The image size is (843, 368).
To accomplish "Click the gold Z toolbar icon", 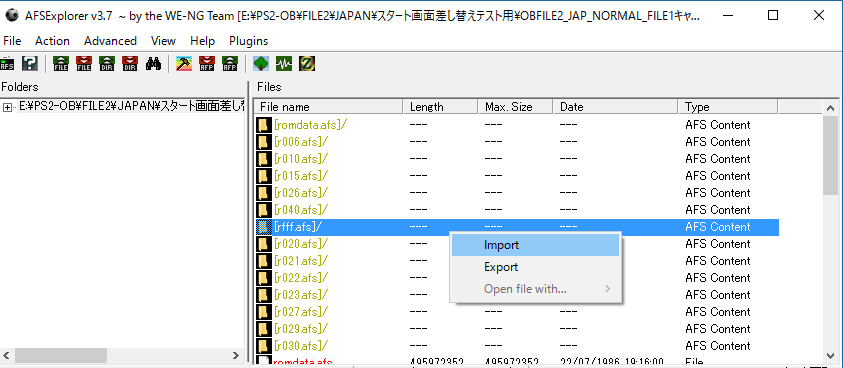I will point(307,64).
